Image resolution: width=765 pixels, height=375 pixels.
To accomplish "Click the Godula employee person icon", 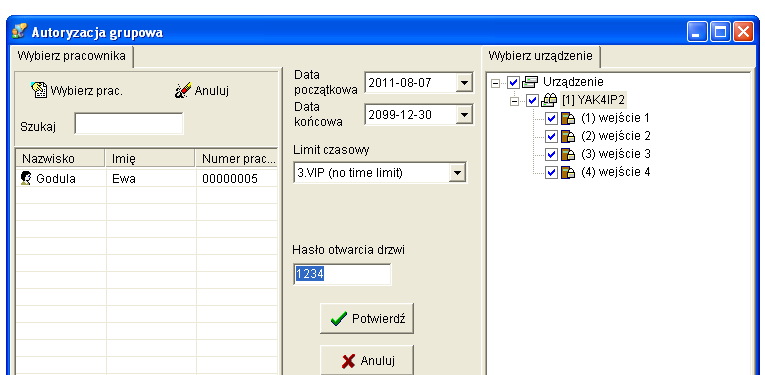I will click(26, 178).
